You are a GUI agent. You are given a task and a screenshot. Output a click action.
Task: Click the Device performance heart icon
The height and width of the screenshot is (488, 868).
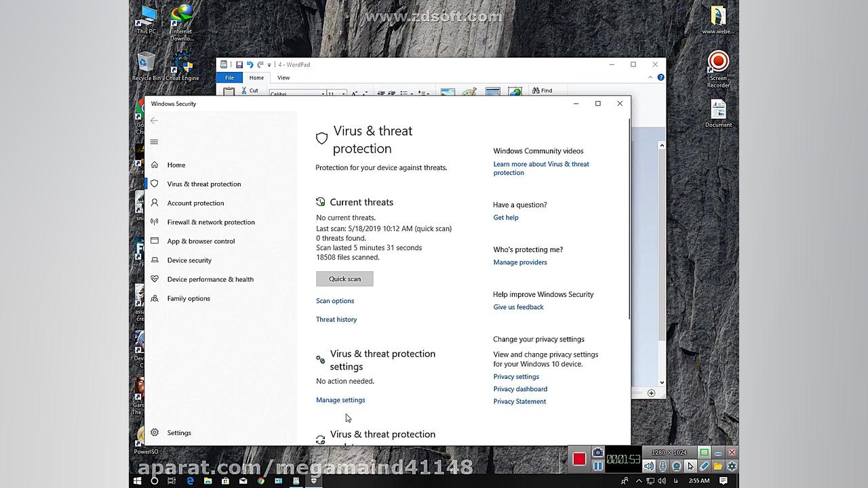click(x=155, y=279)
